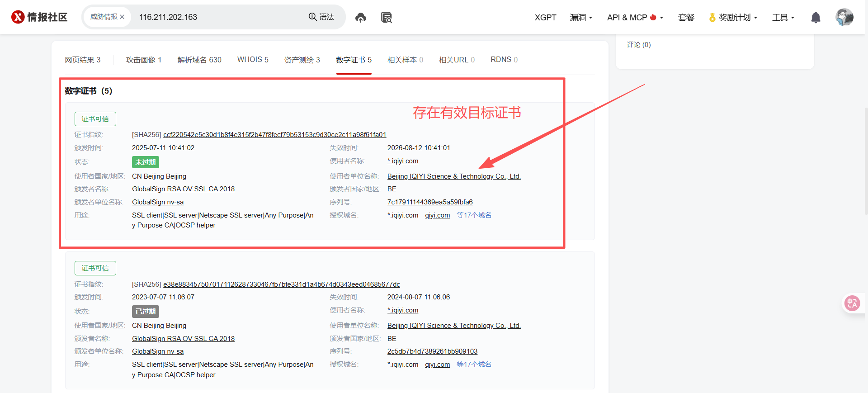
Task: Show 等17个域名 in the expired certificate
Action: point(474,365)
